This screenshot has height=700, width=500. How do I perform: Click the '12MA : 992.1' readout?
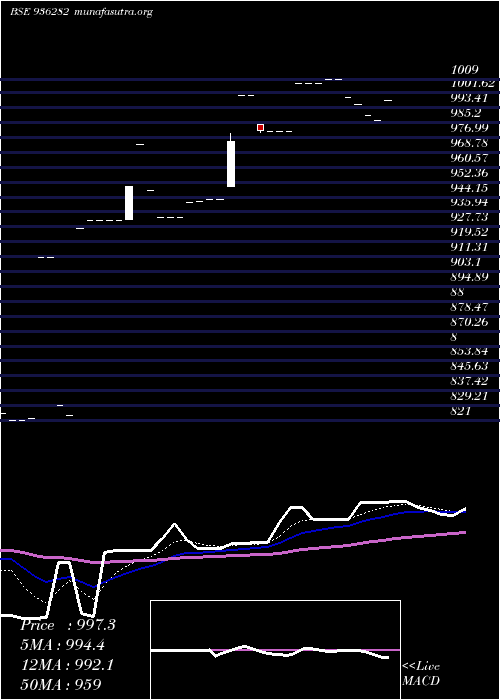[x=67, y=665]
